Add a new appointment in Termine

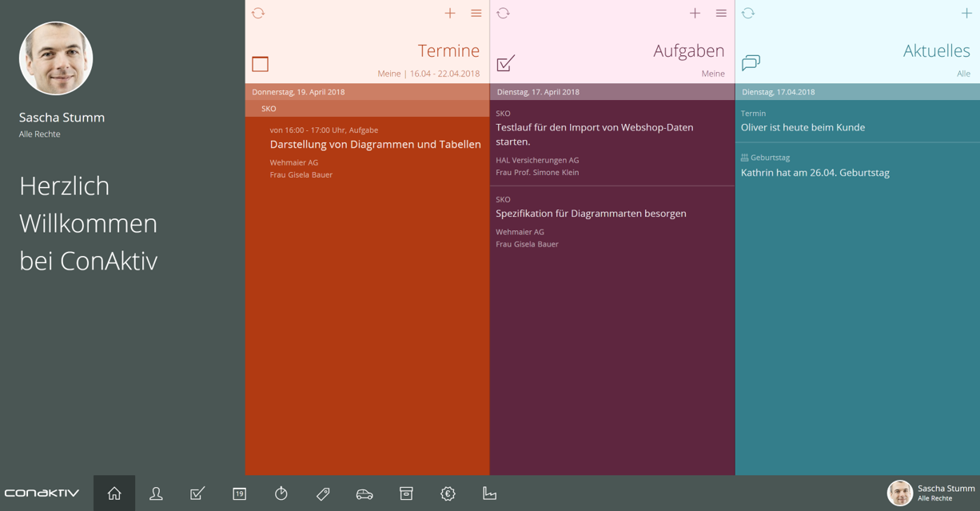pyautogui.click(x=450, y=13)
